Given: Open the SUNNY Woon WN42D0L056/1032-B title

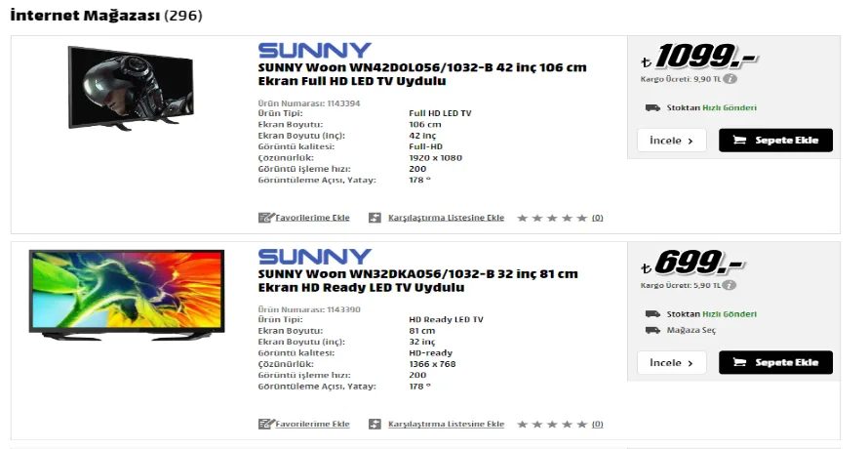Looking at the screenshot, I should point(422,74).
